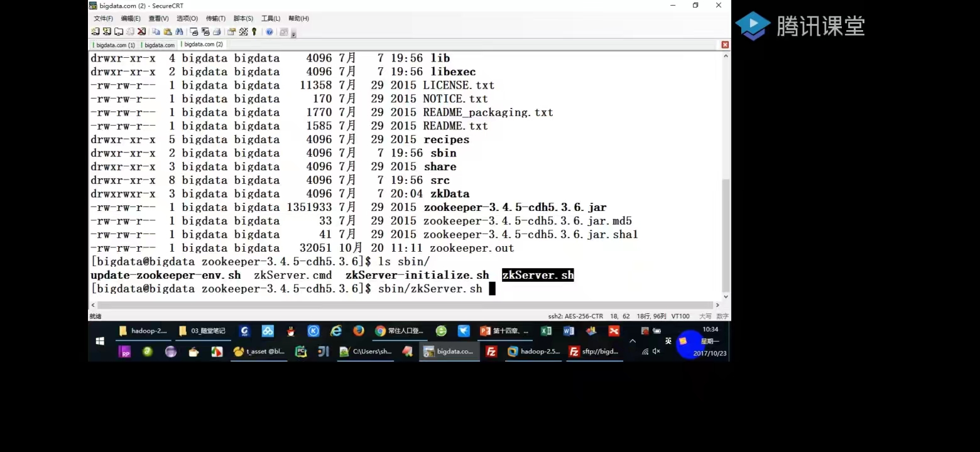
Task: Open the 03_随堂笔记 folder taskbar item
Action: [202, 331]
